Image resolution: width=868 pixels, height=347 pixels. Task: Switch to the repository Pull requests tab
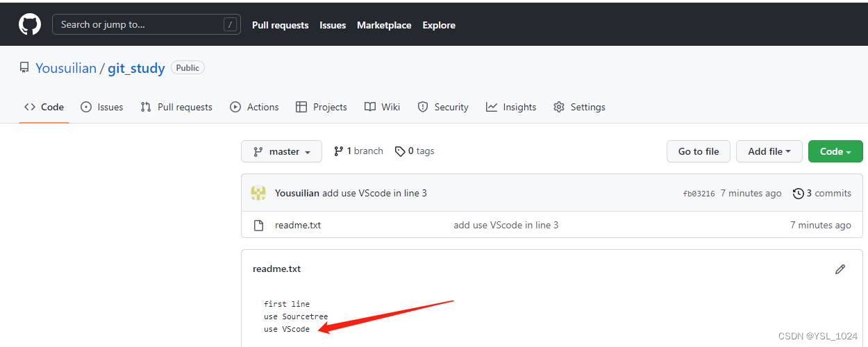(176, 107)
